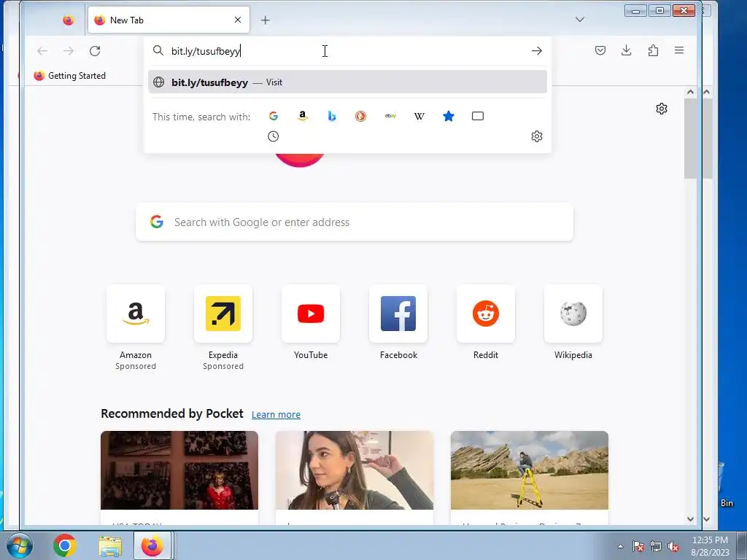Open the muted volume tray icon

(x=673, y=547)
